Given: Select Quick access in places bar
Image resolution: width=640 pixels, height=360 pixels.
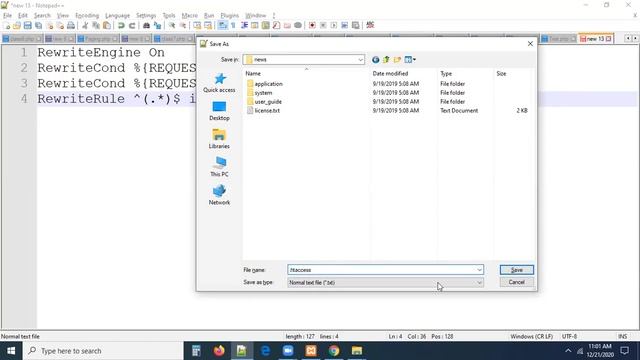Looking at the screenshot, I should [219, 83].
